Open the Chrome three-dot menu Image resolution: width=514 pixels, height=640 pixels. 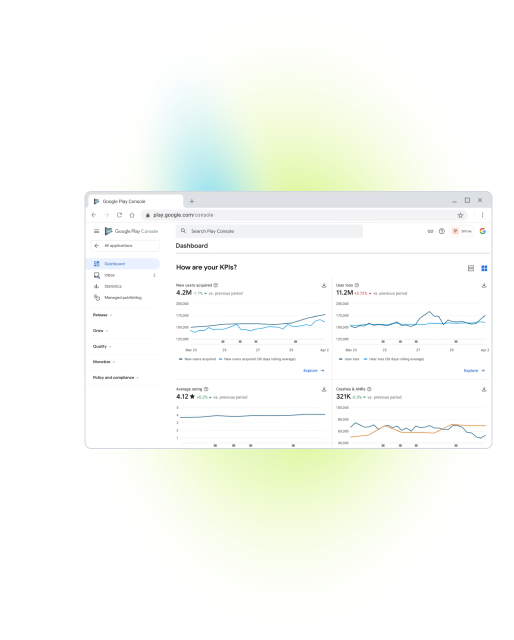[482, 215]
